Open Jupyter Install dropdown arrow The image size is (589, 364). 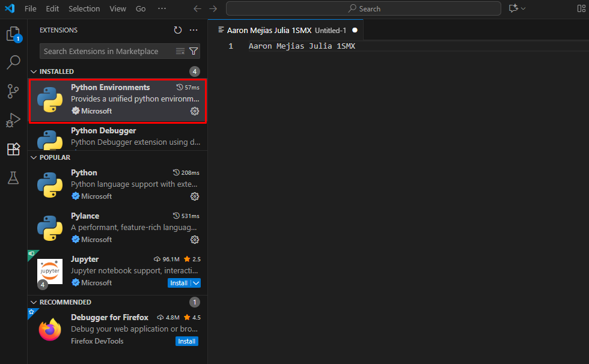[196, 283]
